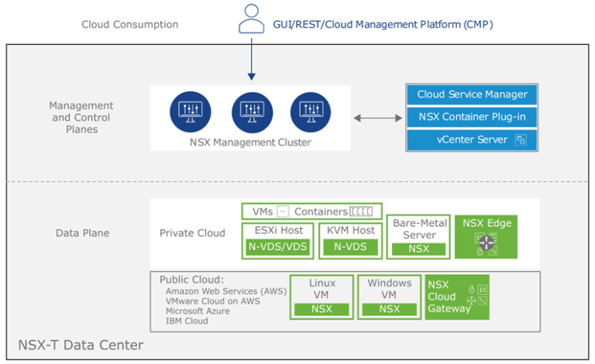This screenshot has height=364, width=595.
Task: Click the Private Cloud label
Action: [192, 233]
